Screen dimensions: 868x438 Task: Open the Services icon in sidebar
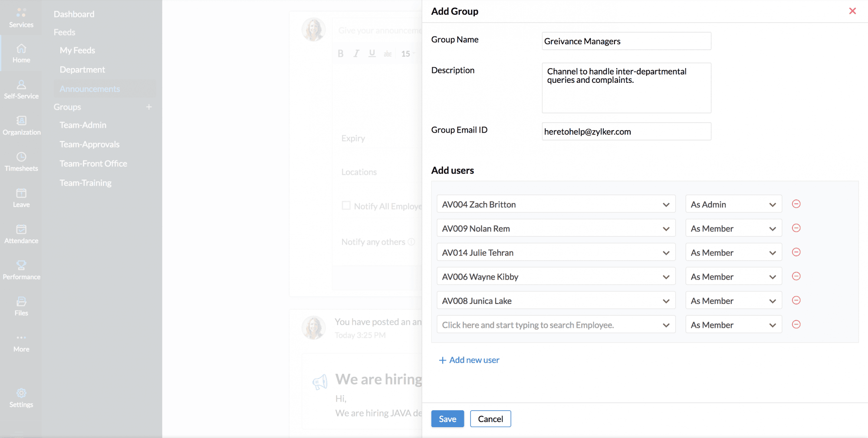point(21,18)
